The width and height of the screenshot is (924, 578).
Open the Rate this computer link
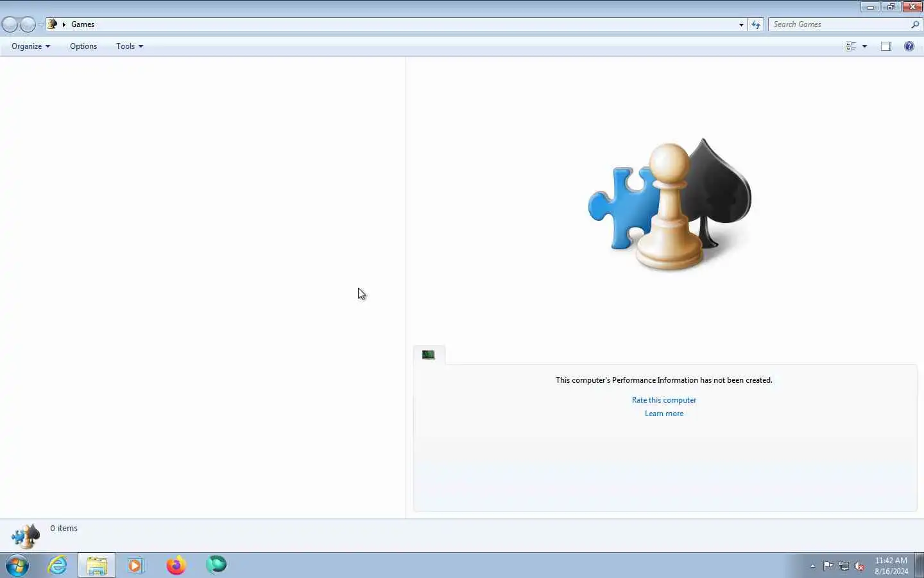point(664,400)
